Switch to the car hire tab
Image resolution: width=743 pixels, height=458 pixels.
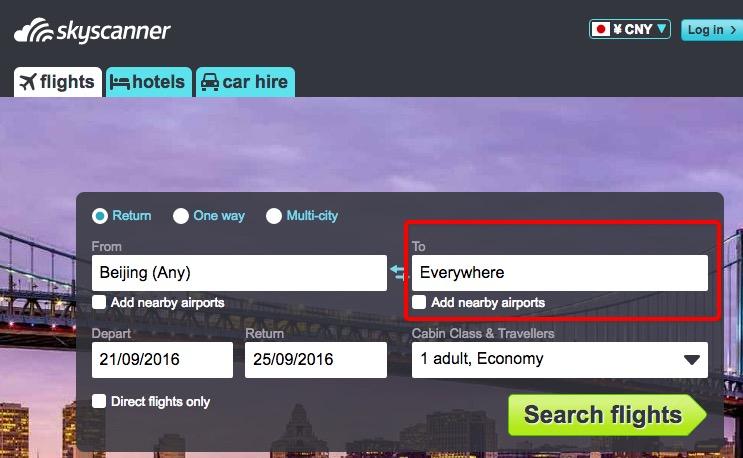click(x=245, y=82)
